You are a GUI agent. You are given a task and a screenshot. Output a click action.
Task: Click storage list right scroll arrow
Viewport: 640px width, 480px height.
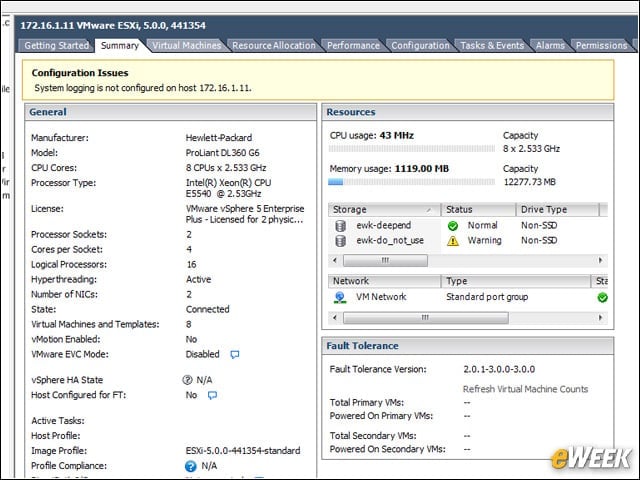click(600, 260)
